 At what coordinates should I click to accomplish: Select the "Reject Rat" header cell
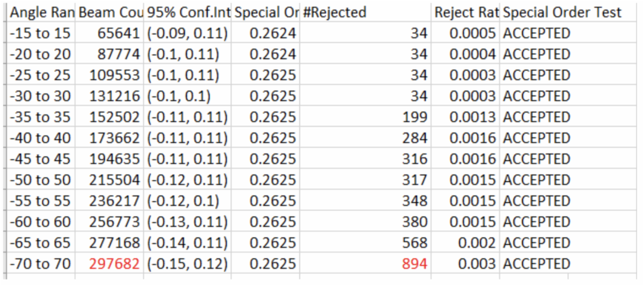point(466,12)
